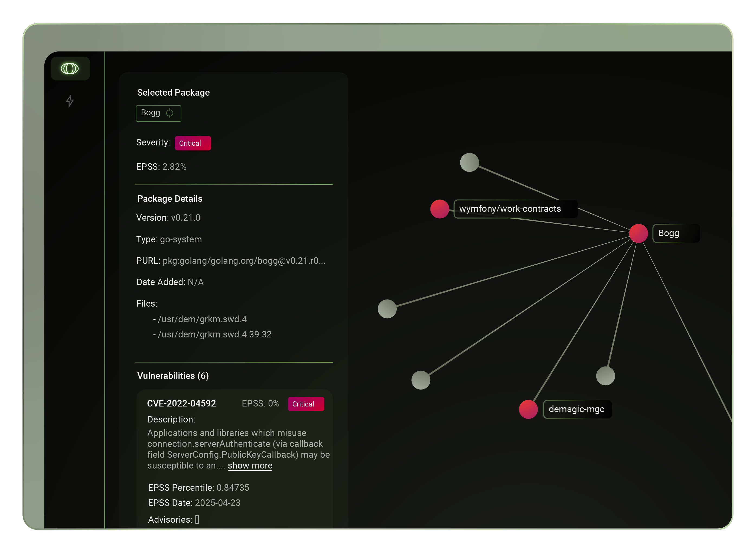Click the CVE-2022-04592 identifier
This screenshot has height=553, width=756.
181,403
